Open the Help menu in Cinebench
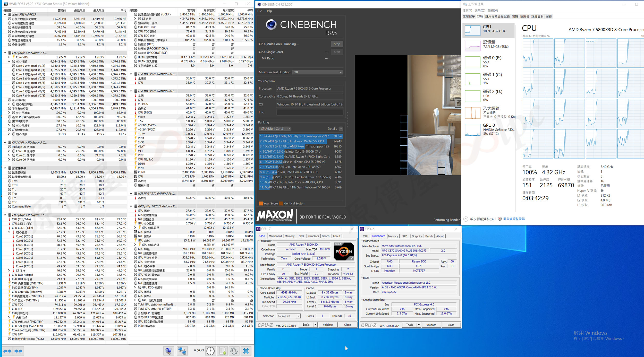Viewport: 644px width, 357px height. pos(269,11)
